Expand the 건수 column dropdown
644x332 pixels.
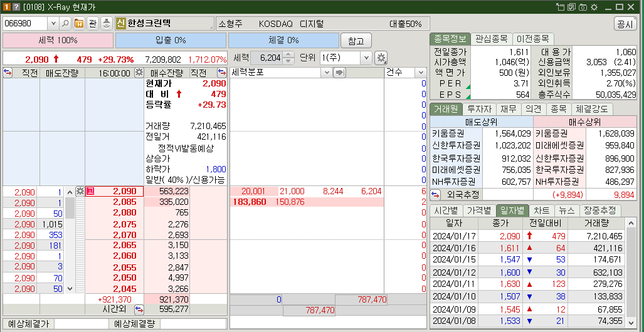pyautogui.click(x=421, y=73)
